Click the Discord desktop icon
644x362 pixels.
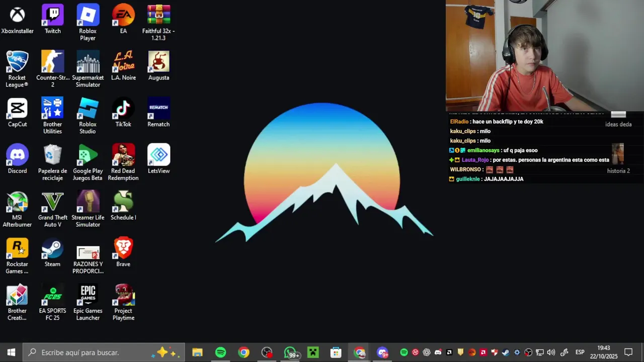[x=17, y=159]
